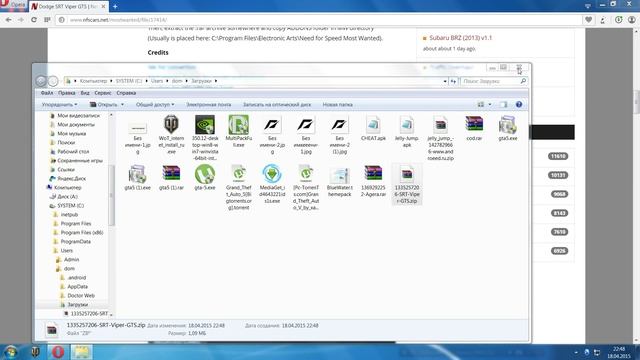Select ProgramData folder in the tree
This screenshot has width=640, height=360.
76,242
